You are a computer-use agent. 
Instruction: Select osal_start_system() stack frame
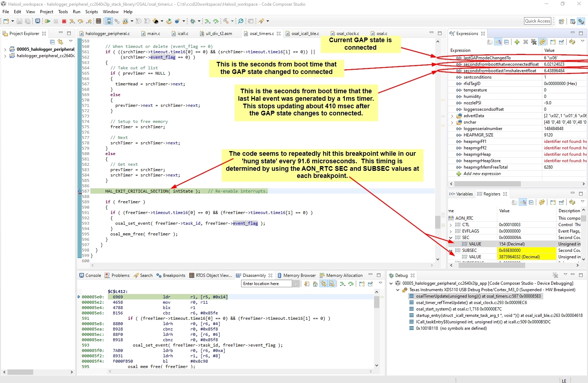point(459,309)
